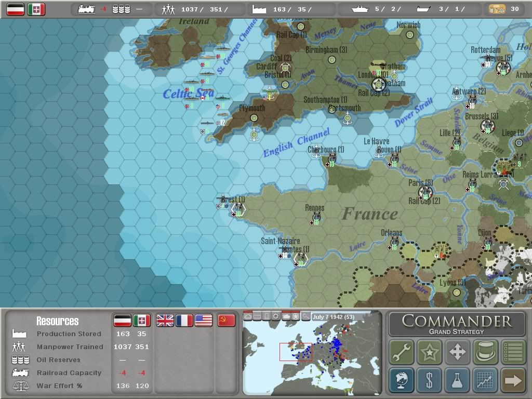Select the unit at Brussels
The image size is (532, 399).
point(487,127)
